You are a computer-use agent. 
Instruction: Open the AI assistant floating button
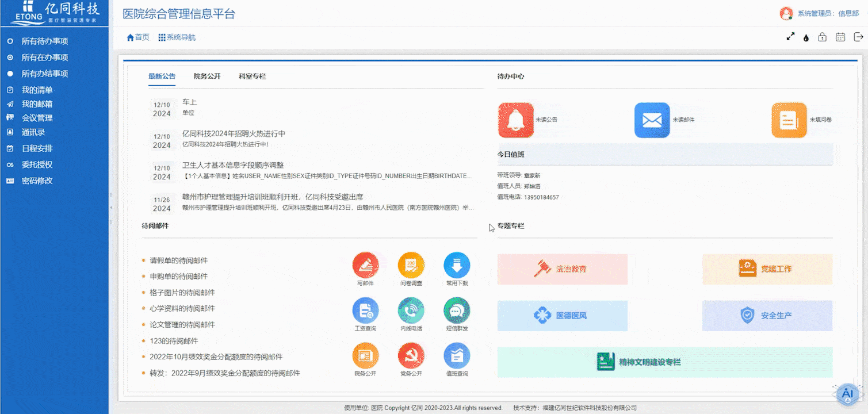pos(846,394)
